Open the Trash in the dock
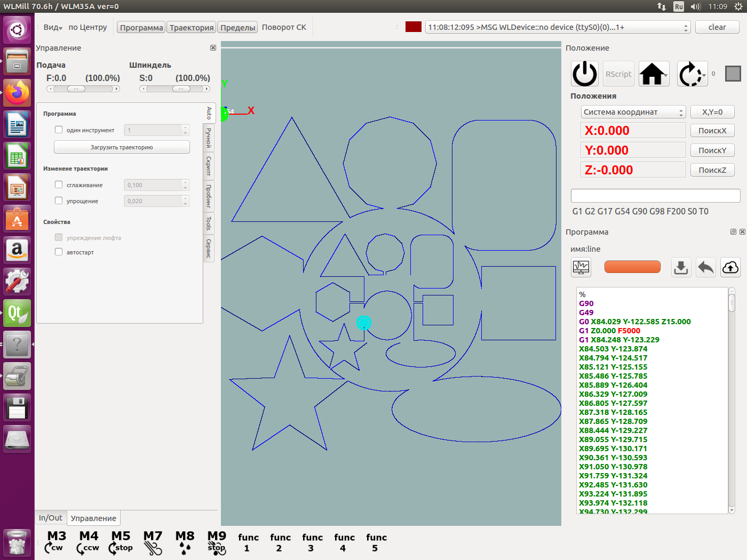Image resolution: width=747 pixels, height=560 pixels. (x=17, y=543)
